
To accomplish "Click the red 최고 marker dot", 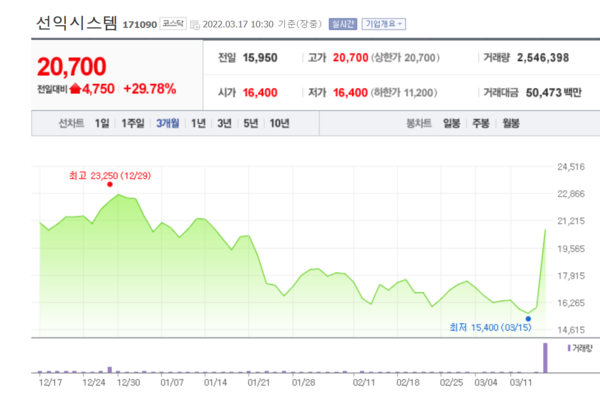I will point(110,184).
